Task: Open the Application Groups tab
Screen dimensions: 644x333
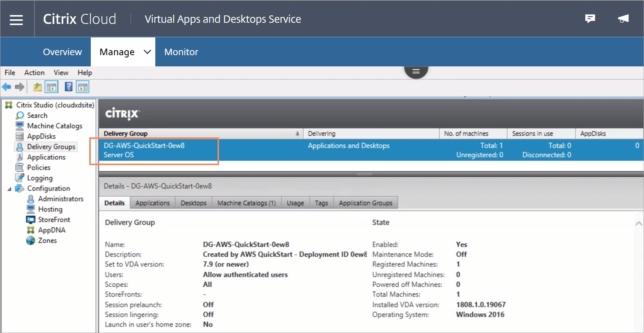Action: (x=365, y=203)
